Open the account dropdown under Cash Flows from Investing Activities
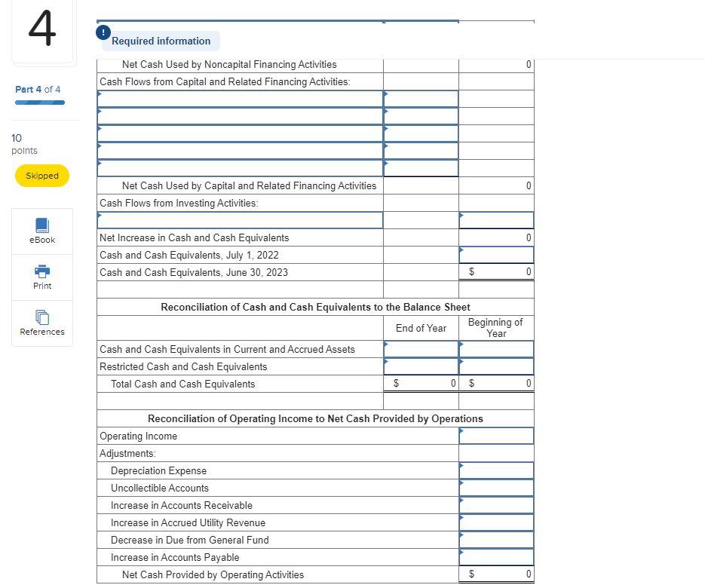The width and height of the screenshot is (705, 588). tap(239, 219)
